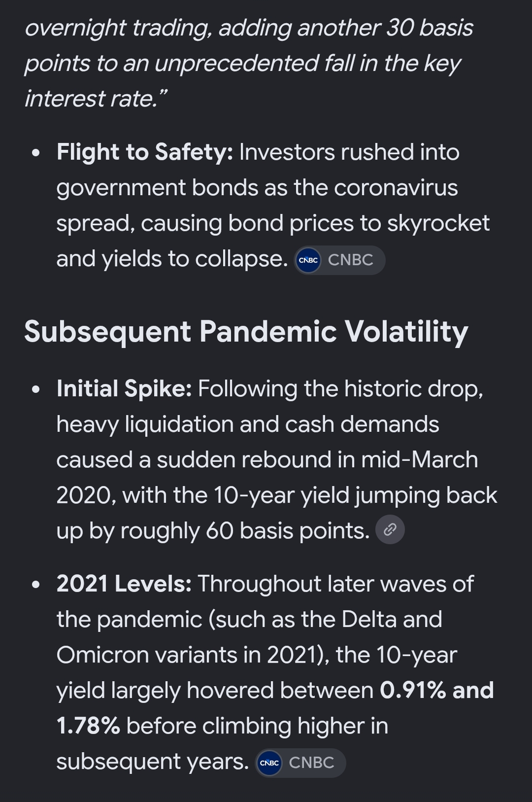Click the italic "overnight trading," text
The height and width of the screenshot is (802, 532).
coord(119,29)
